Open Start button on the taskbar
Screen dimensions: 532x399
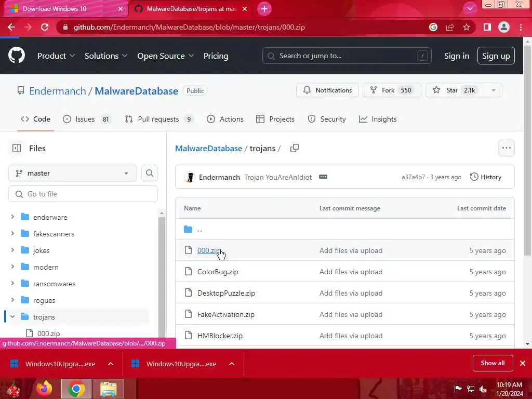coord(14,389)
